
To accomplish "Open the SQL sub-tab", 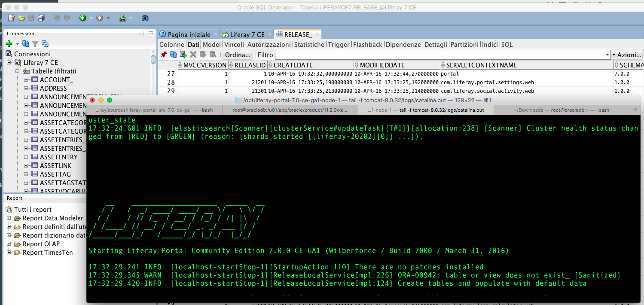I will pos(507,45).
